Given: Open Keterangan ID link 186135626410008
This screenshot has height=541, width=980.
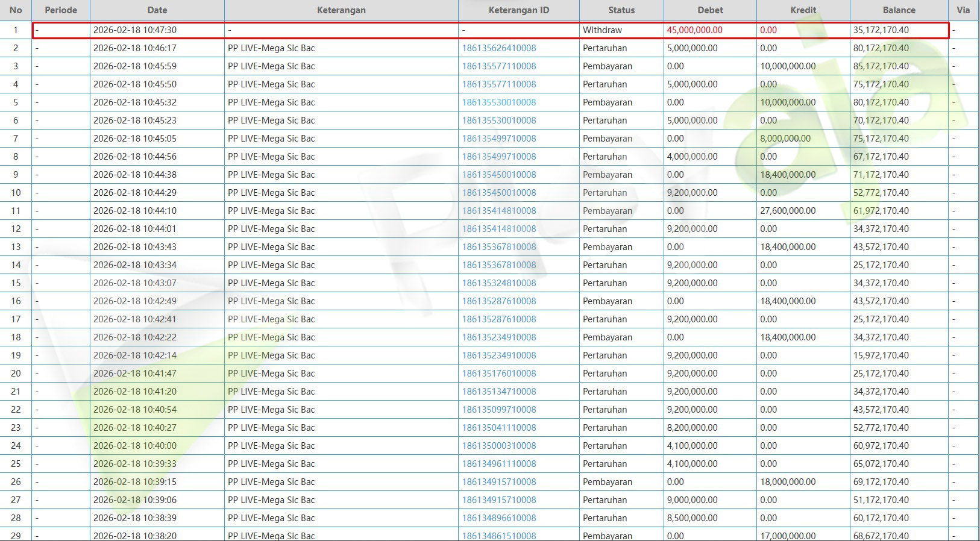Looking at the screenshot, I should tap(498, 48).
